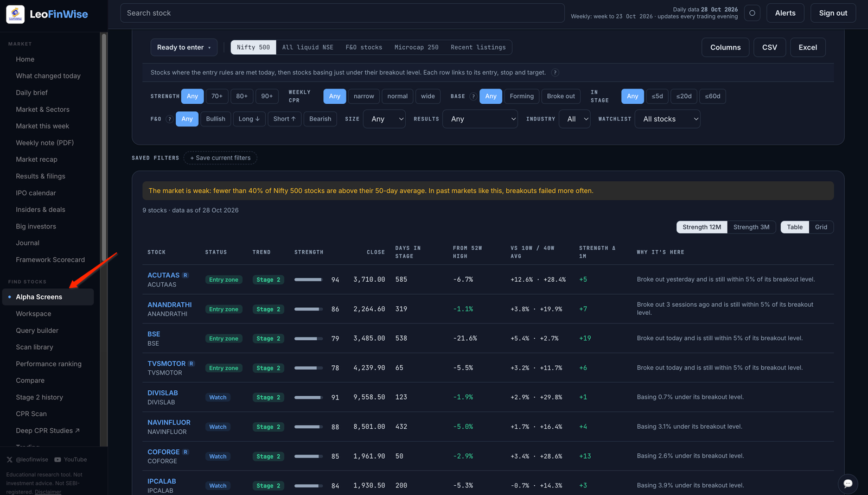The height and width of the screenshot is (495, 868).
Task: Open the WATCHLIST All stocks dropdown
Action: click(667, 119)
